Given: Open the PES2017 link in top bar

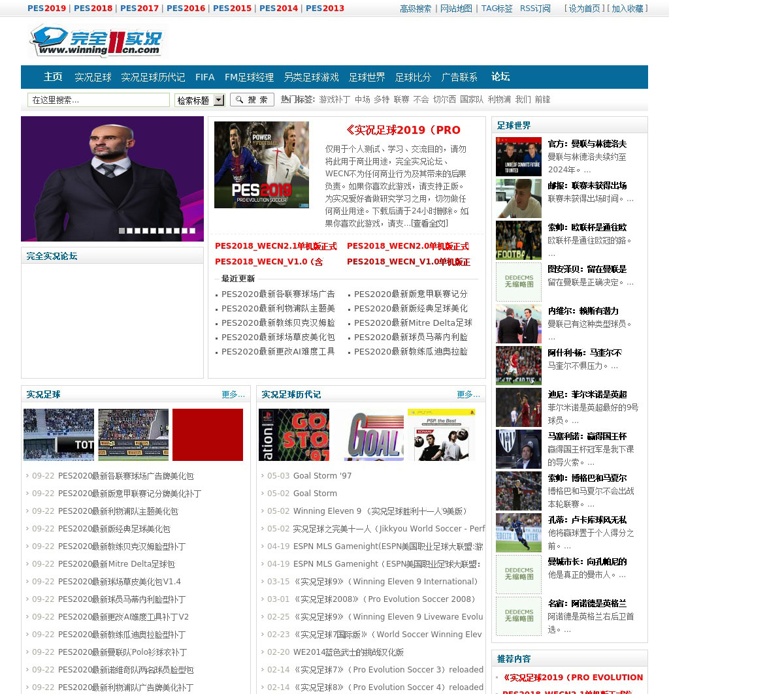Looking at the screenshot, I should point(139,8).
